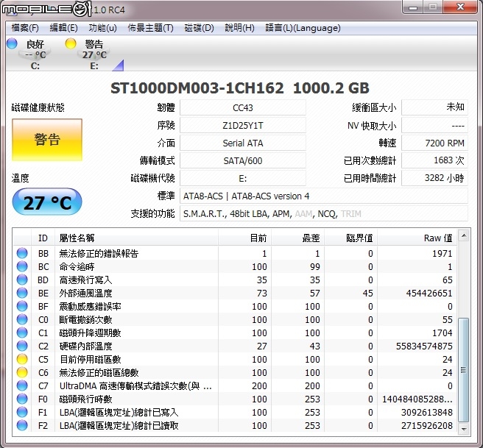Select the 震動感應錯誤率 attribute name

pyautogui.click(x=90, y=306)
